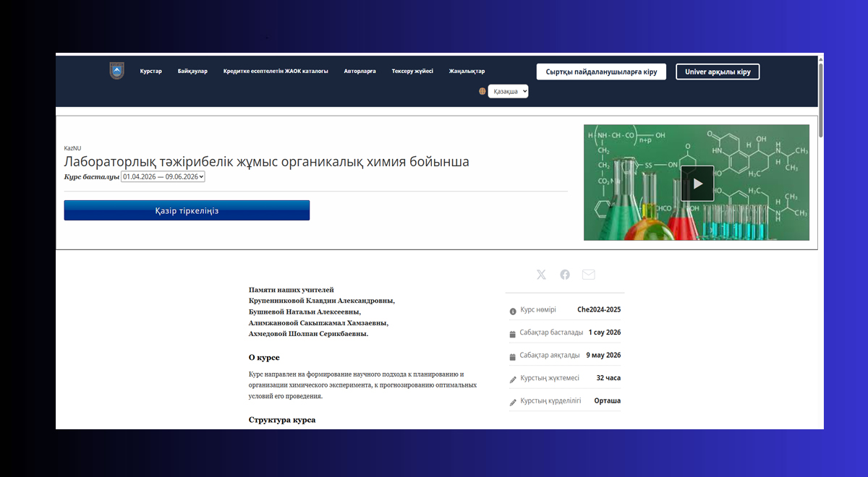Click end date 9 мау 2026

click(603, 356)
